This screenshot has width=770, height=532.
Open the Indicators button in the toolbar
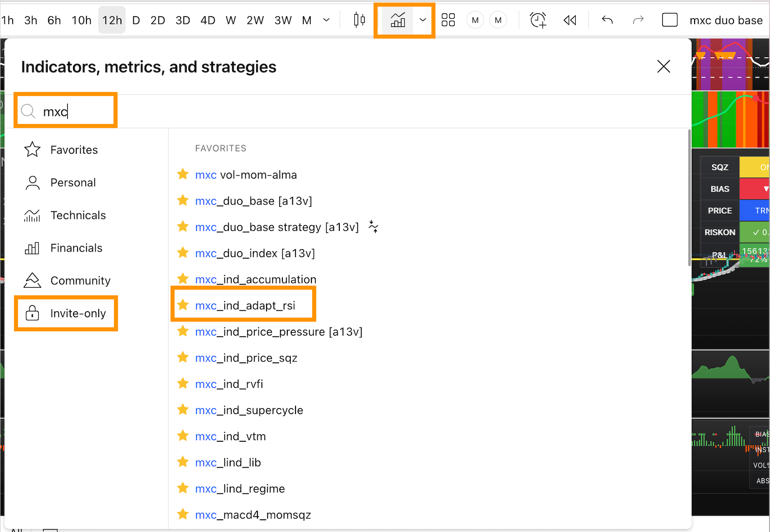point(398,20)
